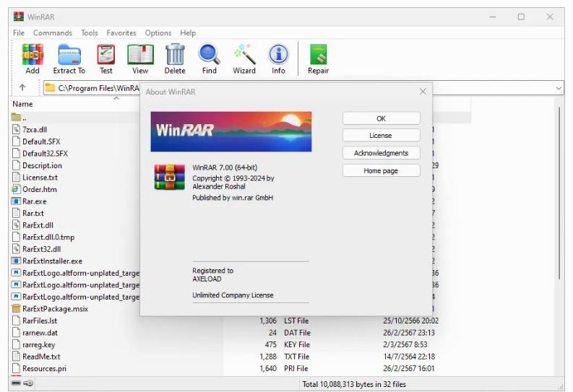573x392 pixels.
Task: Select the RarExt.dll file icon
Action: tap(16, 225)
